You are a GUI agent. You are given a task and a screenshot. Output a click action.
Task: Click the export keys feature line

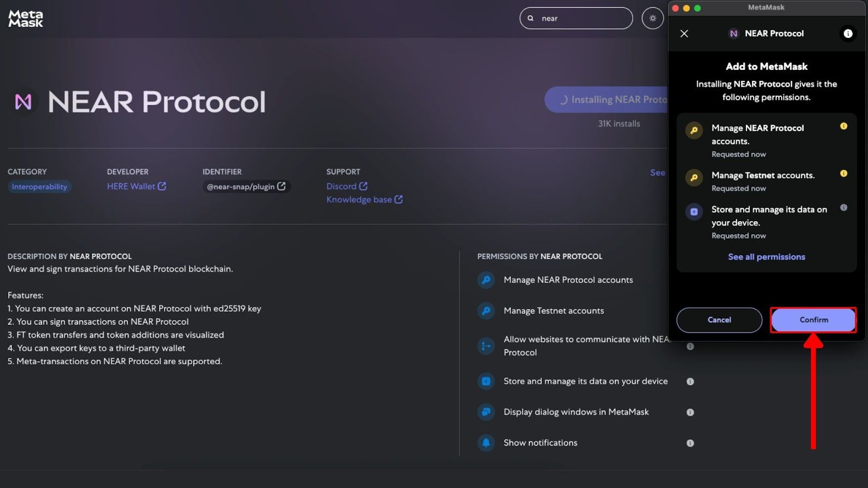97,348
